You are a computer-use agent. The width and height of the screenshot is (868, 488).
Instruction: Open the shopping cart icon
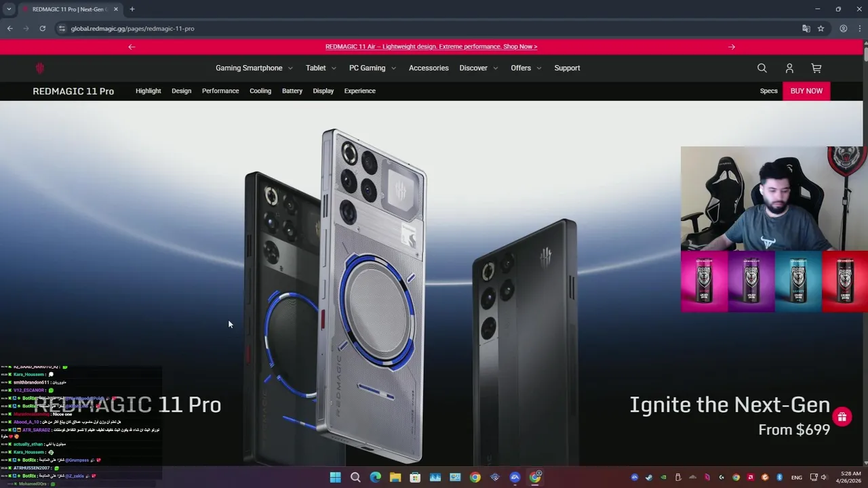[816, 68]
